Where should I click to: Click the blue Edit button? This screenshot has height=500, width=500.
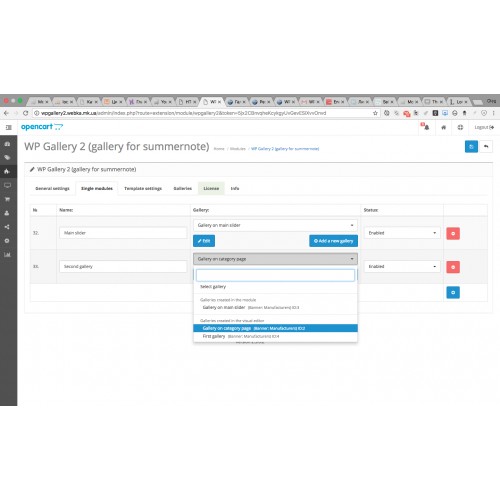(204, 241)
